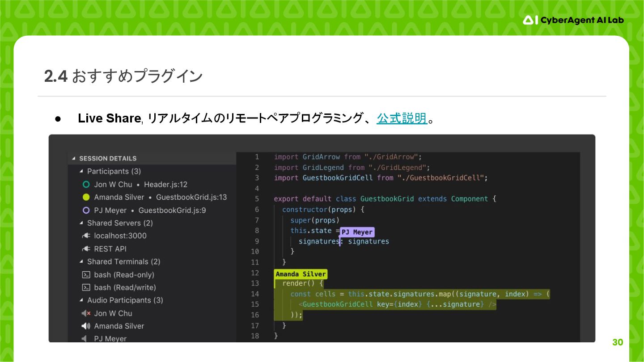This screenshot has width=644, height=362.
Task: Collapse the Shared Servers (2) node arrow
Action: (81, 223)
